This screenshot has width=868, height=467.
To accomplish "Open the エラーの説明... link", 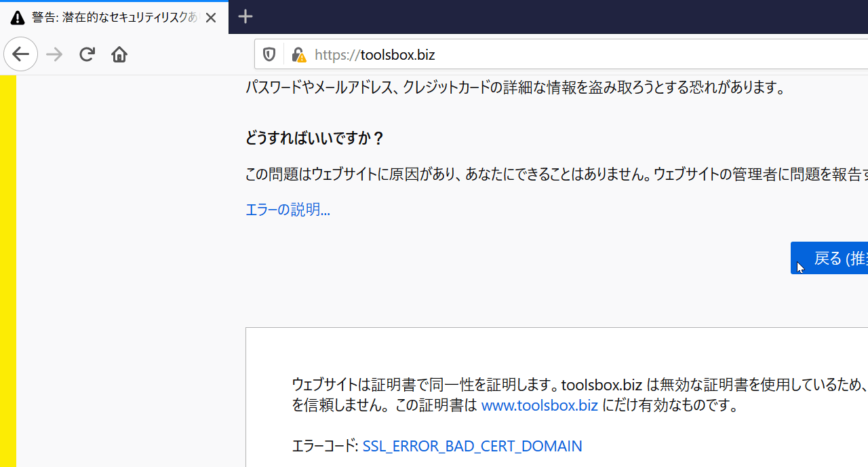I will coord(288,210).
